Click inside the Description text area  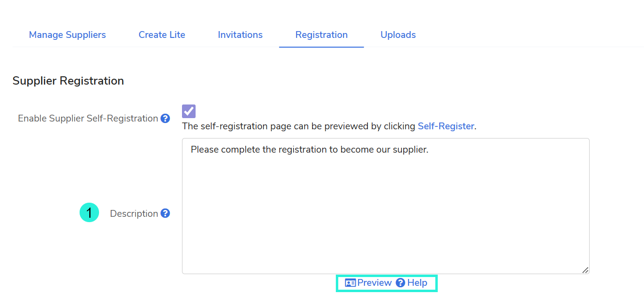(x=385, y=209)
